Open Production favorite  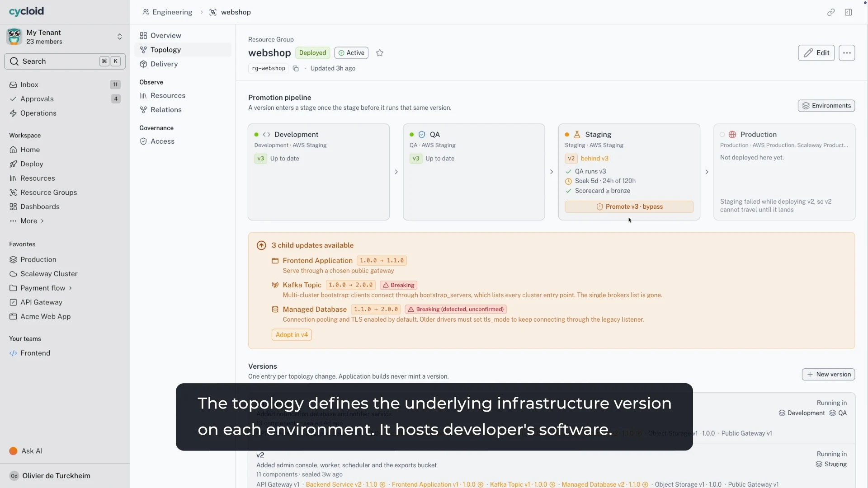[65, 259]
